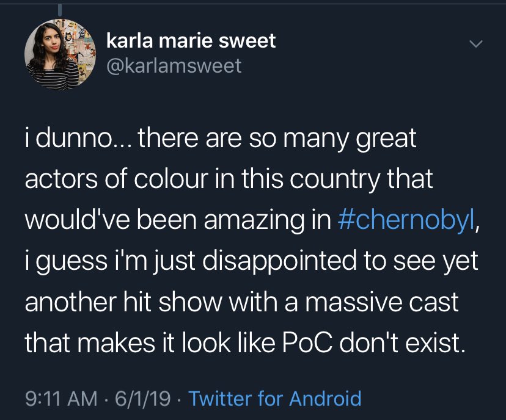506x420 pixels.
Task: Open karla marie sweet's profile picture
Action: 60,54
